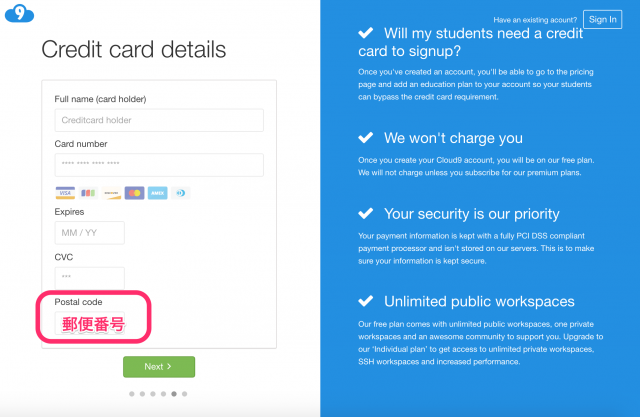Click checkmark beside 'Your security is our priority'
The height and width of the screenshot is (417, 640).
[x=366, y=213]
